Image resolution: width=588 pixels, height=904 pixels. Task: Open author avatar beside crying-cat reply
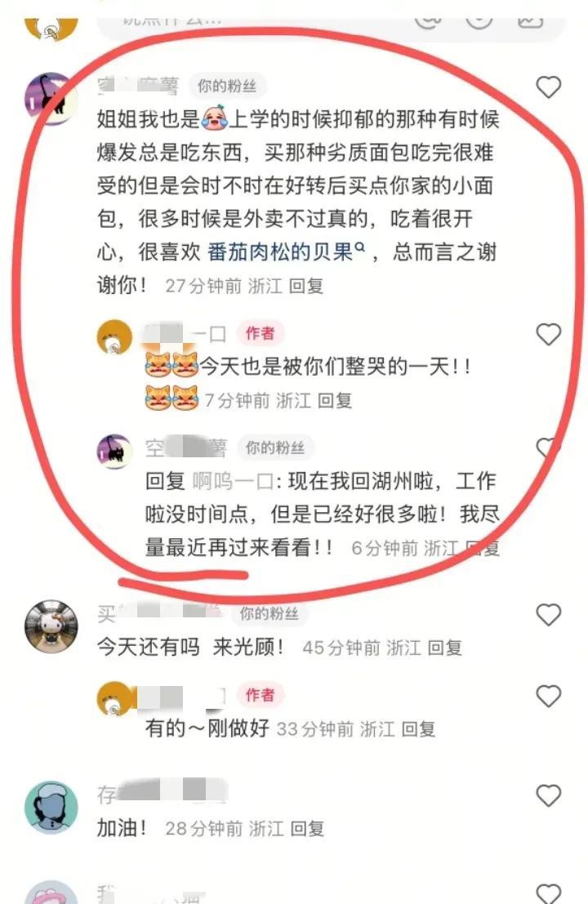click(x=114, y=337)
